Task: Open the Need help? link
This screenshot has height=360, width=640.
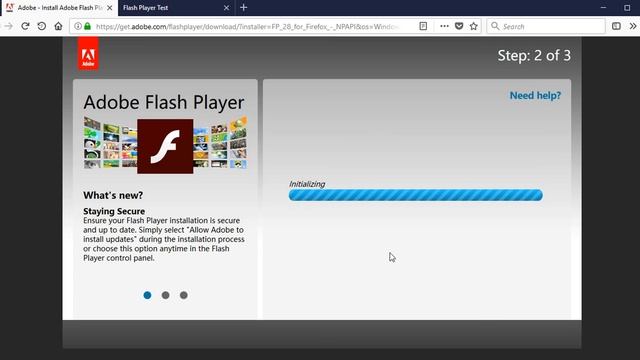Action: point(535,96)
